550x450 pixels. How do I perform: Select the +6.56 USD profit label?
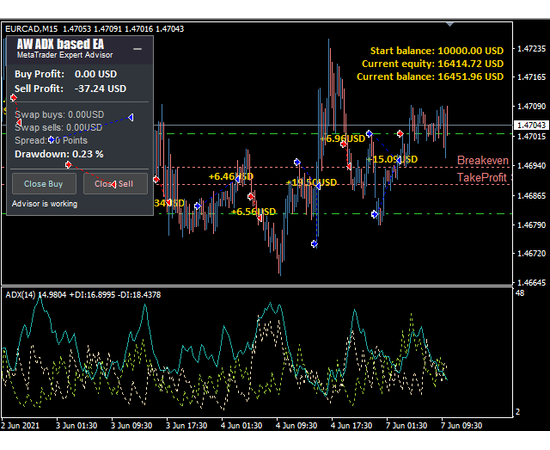click(x=254, y=212)
